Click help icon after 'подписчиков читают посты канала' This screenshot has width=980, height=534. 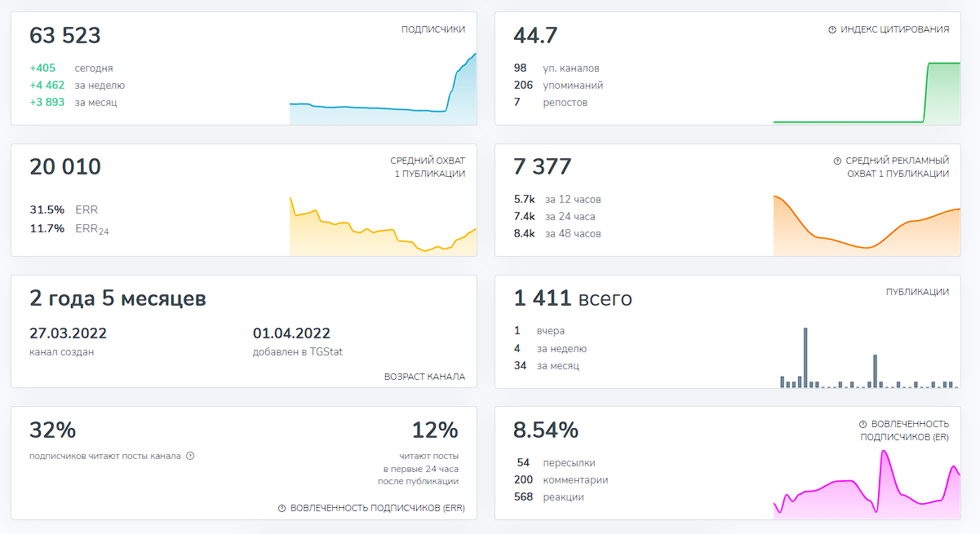(190, 456)
